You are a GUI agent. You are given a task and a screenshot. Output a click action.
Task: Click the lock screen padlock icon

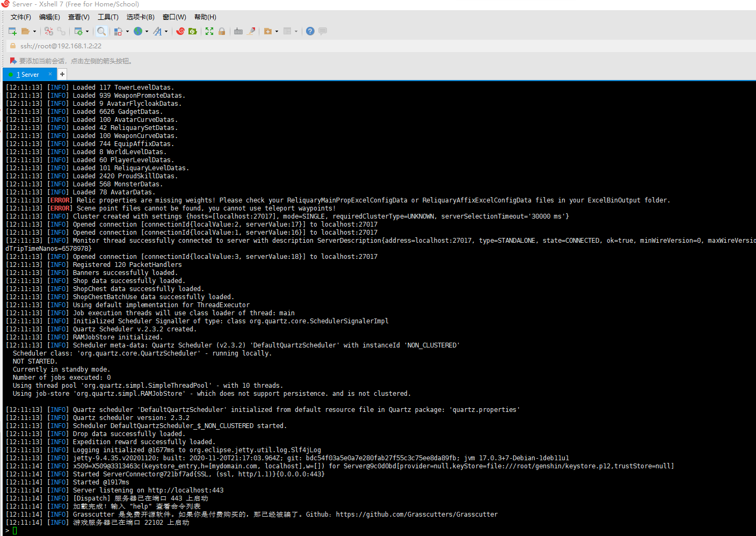click(222, 31)
